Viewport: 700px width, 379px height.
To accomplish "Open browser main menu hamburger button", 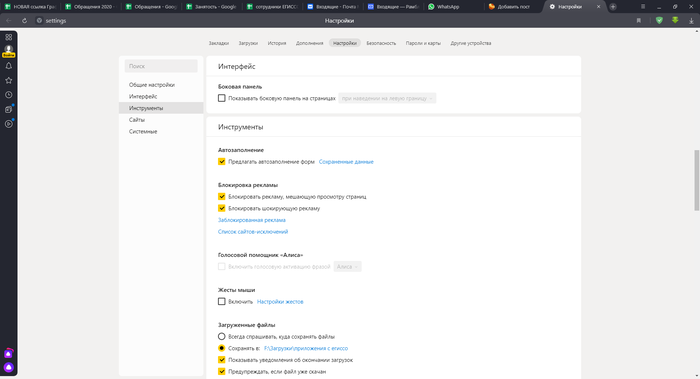I will click(643, 7).
